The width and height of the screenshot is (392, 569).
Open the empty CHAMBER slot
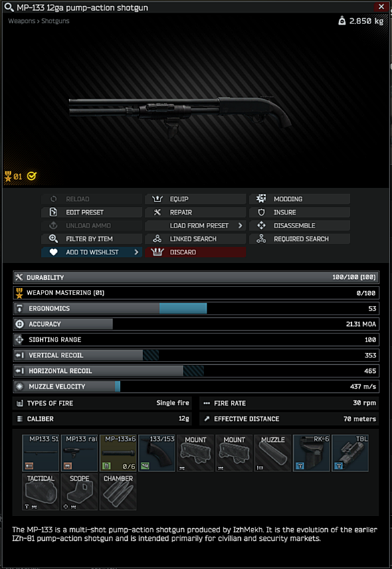(118, 492)
